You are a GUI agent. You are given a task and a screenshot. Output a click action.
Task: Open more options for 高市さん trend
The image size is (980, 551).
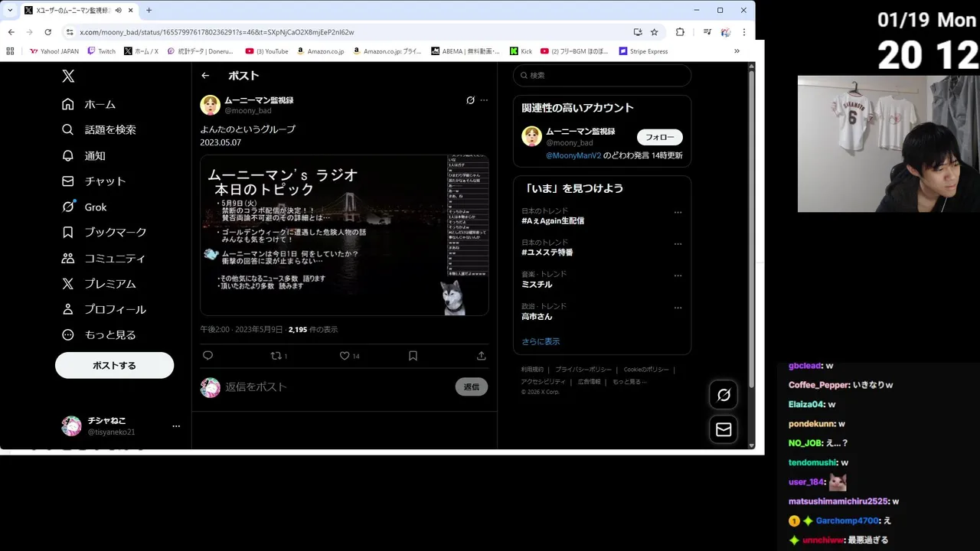click(678, 308)
